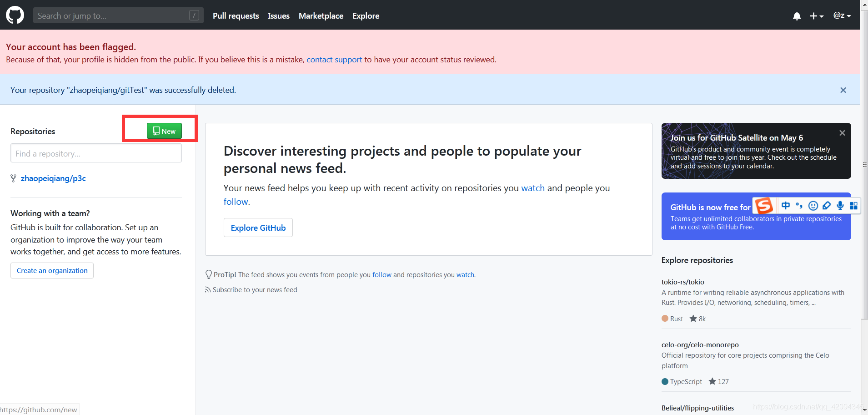Open the tokio-rs/tokio repository
The height and width of the screenshot is (415, 868).
point(682,282)
